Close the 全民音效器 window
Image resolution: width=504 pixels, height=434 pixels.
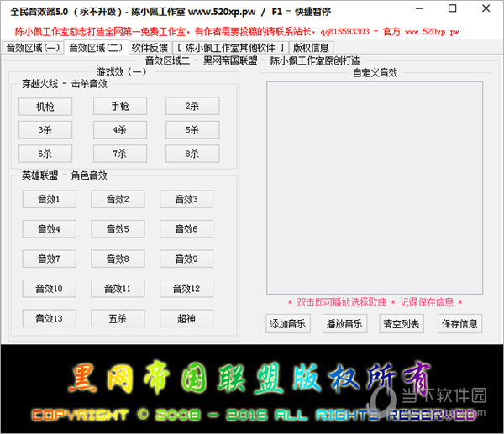486,8
